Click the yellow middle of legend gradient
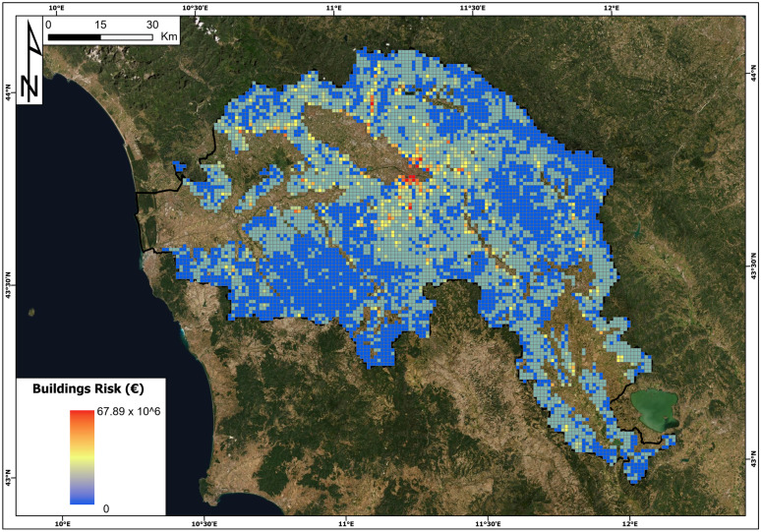The height and width of the screenshot is (532, 761). coord(82,458)
